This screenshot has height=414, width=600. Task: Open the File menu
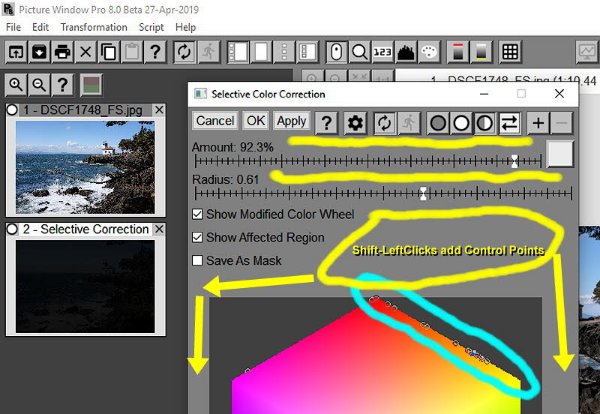13,27
